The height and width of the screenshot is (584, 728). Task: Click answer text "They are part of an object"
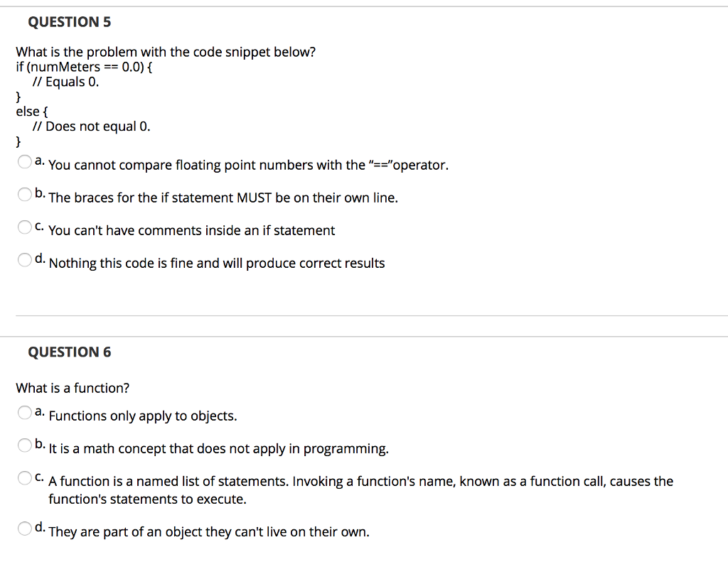click(209, 532)
